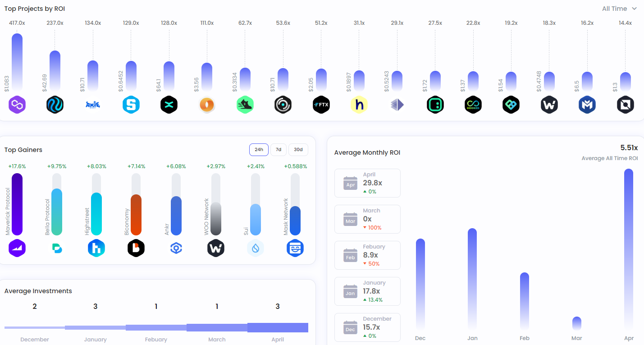Click the '$1.083' price label

(x=7, y=84)
